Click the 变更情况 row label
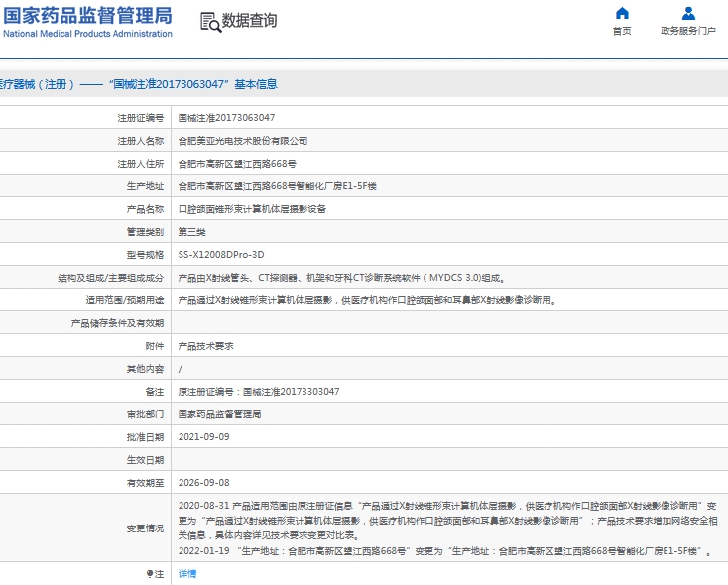Viewport: 728px width, 585px height. pos(145,528)
